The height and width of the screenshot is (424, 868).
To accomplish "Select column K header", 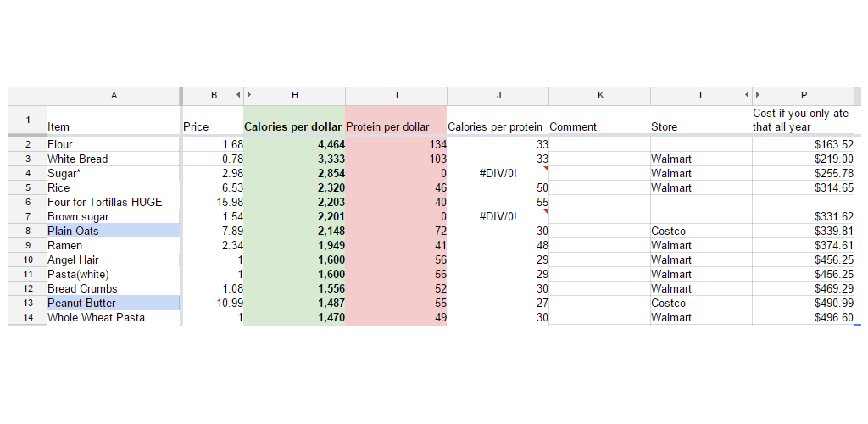I will coord(599,95).
